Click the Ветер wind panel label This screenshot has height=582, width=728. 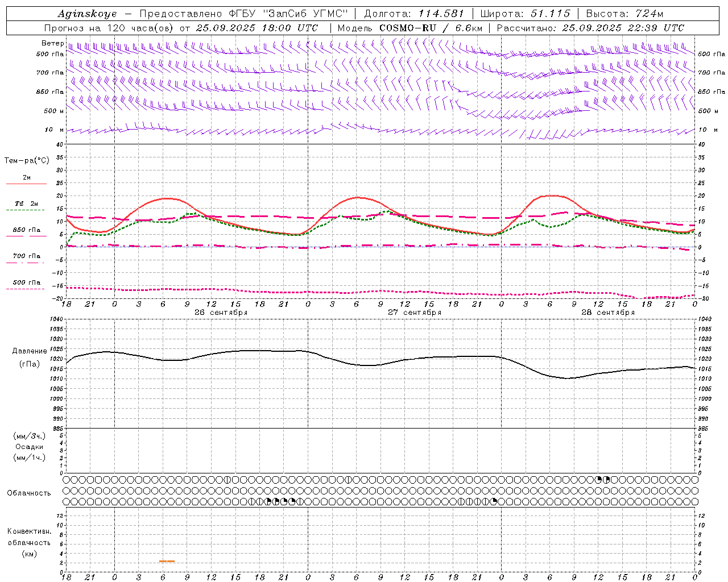click(x=52, y=43)
